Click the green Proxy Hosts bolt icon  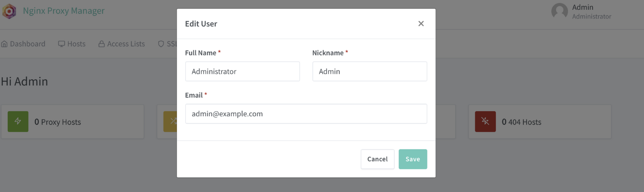point(18,121)
